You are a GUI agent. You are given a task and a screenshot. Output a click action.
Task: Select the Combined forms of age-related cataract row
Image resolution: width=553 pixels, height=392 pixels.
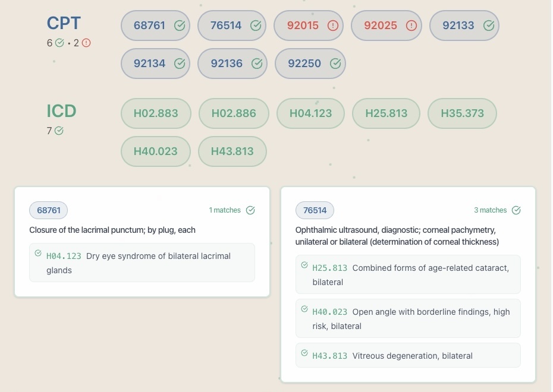tap(408, 275)
